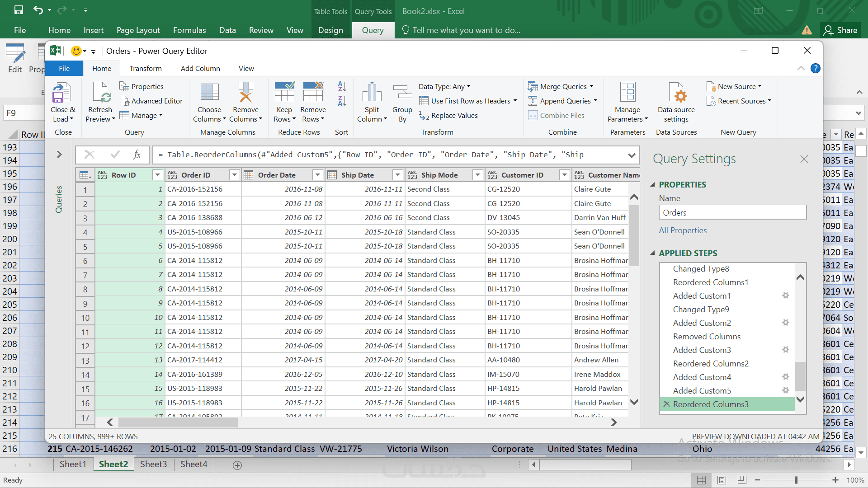The image size is (868, 488).
Task: Click the Choose Columns icon
Action: [209, 93]
